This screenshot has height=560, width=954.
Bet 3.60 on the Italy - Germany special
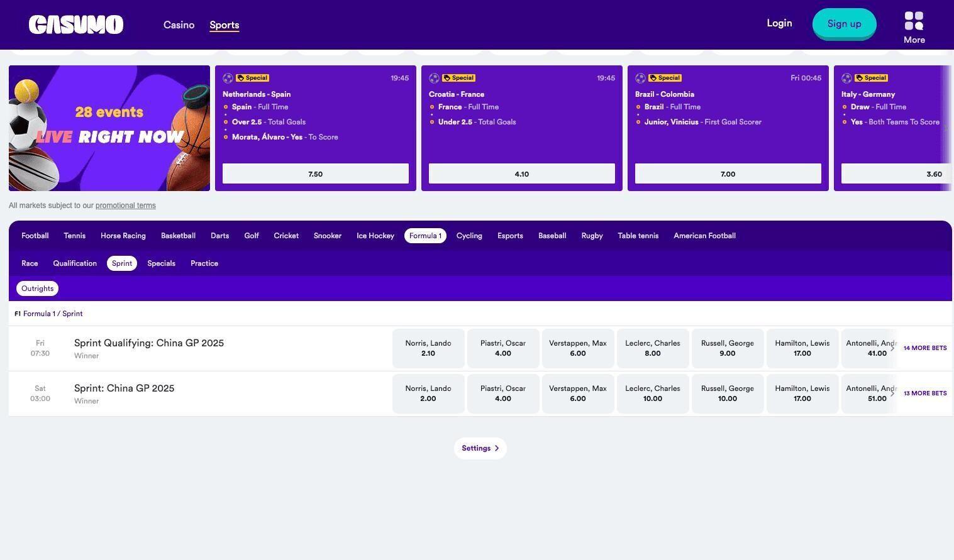pyautogui.click(x=897, y=173)
